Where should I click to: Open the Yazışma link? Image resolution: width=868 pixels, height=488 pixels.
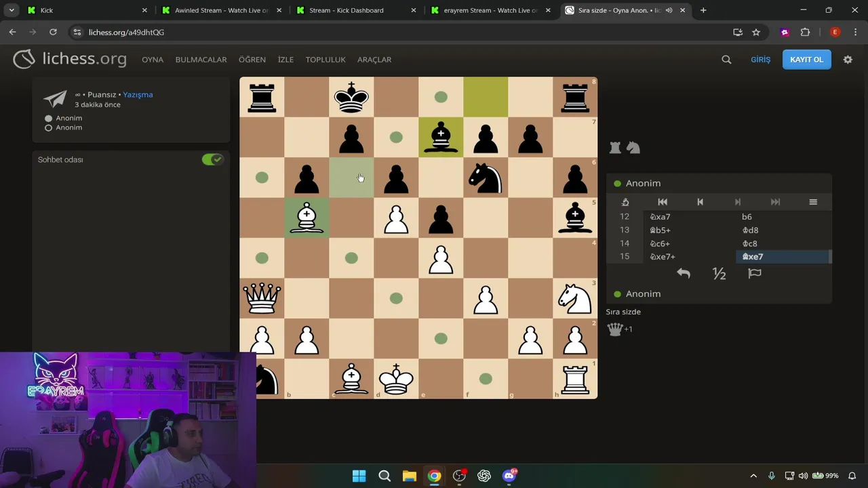[138, 94]
